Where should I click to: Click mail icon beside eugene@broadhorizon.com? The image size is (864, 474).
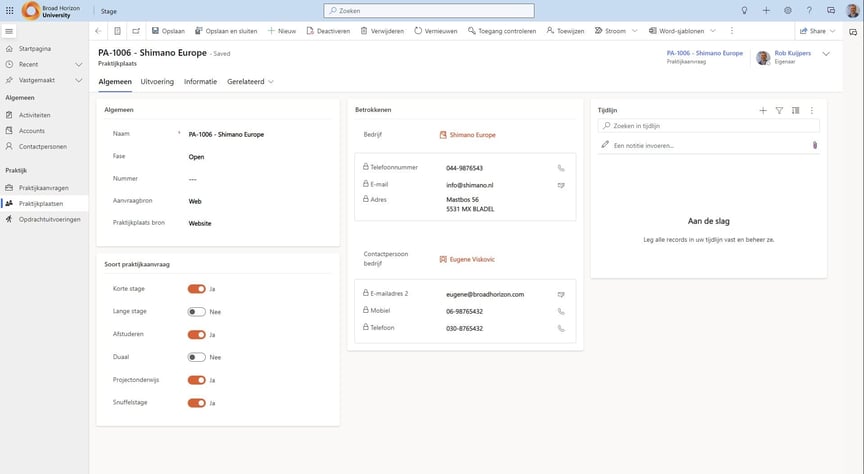click(x=561, y=294)
